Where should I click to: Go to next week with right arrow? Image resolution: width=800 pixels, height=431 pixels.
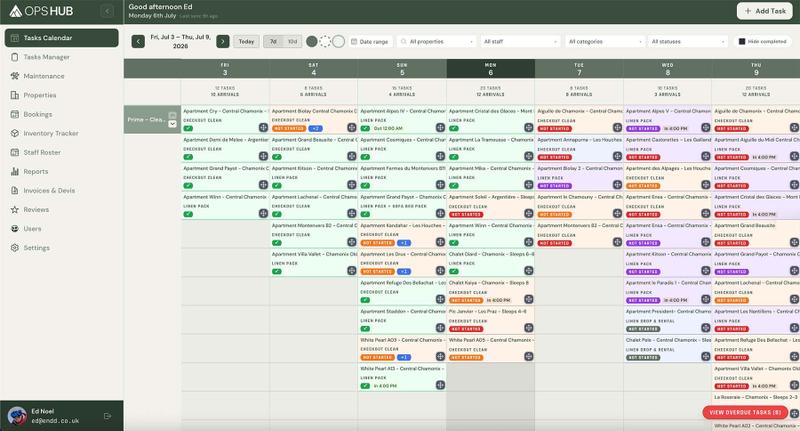point(222,41)
